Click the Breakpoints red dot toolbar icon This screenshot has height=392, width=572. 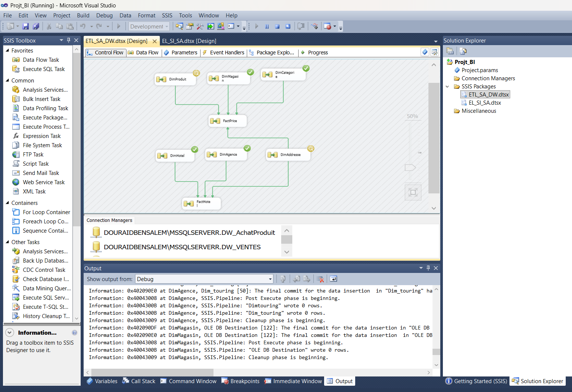click(327, 26)
